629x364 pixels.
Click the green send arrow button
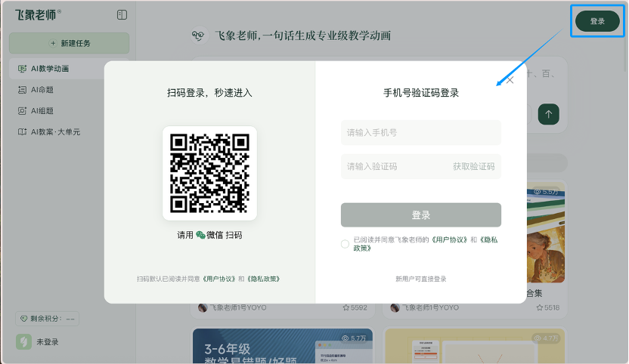click(548, 114)
